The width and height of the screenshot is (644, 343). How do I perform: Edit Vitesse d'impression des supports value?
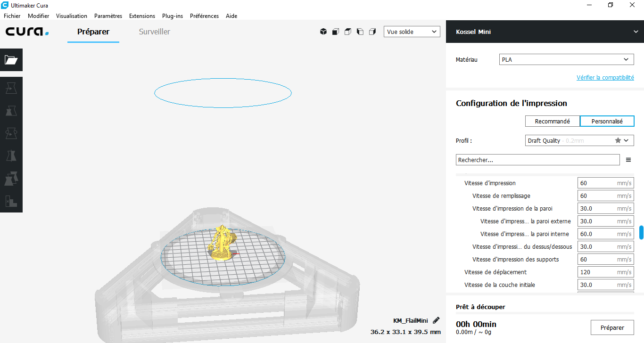pos(606,259)
